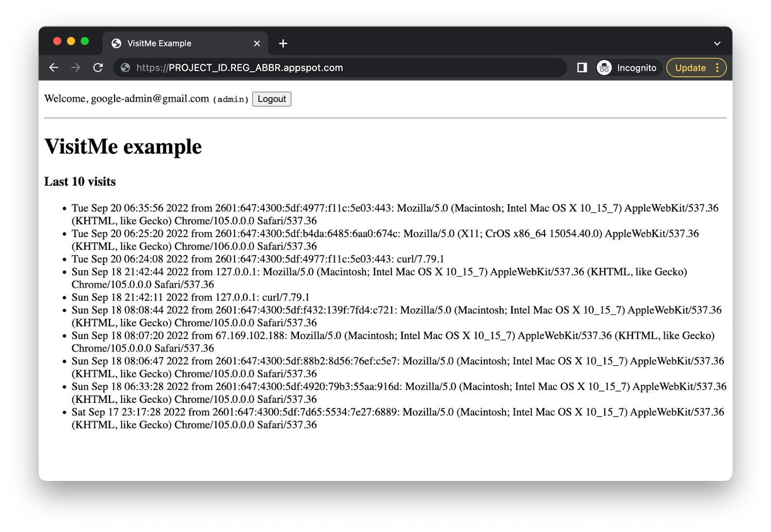Click the Incognito profile icon

[x=604, y=68]
